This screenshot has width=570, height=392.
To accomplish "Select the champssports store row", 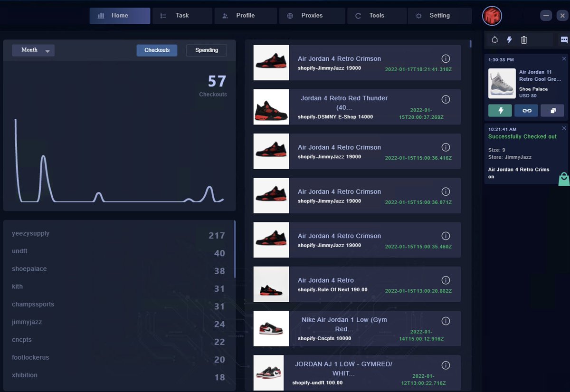I will [x=119, y=305].
